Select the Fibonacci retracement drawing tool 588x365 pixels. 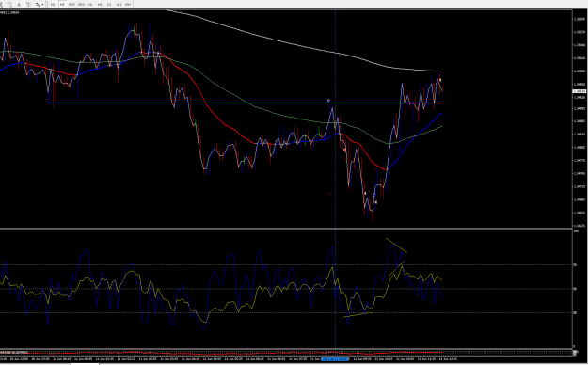[9, 5]
